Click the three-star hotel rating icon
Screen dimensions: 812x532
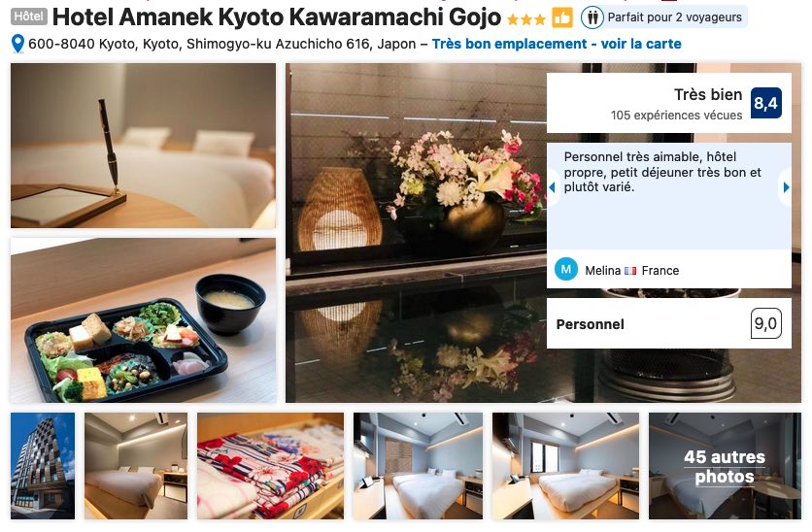coord(526,19)
